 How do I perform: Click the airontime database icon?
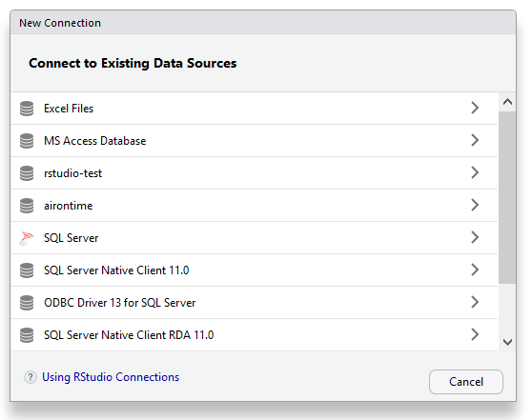point(27,206)
